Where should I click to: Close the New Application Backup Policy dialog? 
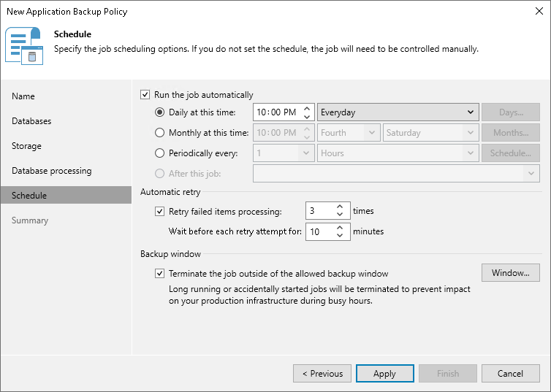point(539,11)
